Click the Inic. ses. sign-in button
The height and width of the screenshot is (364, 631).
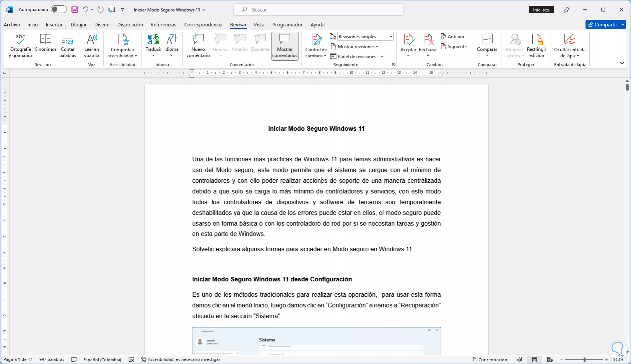tap(542, 10)
